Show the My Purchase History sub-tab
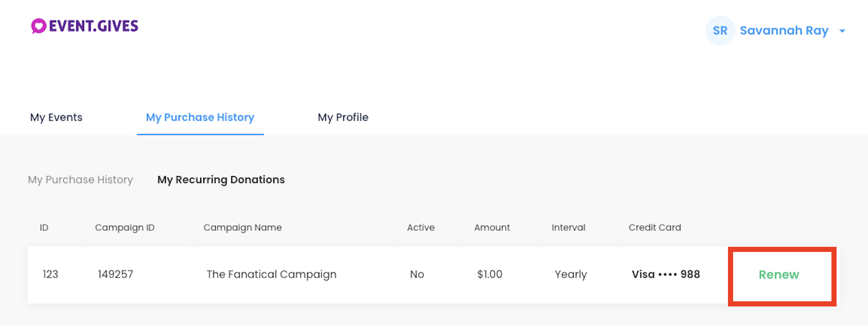868x326 pixels. 80,179
